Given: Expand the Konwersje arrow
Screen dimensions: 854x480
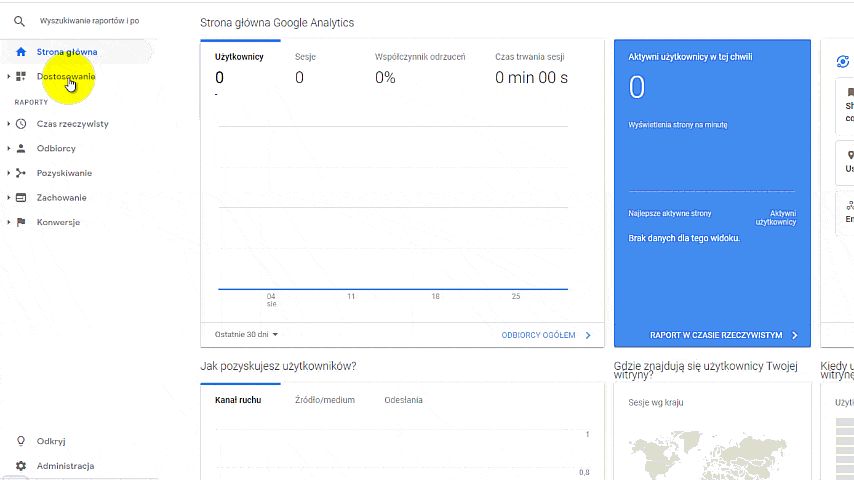Looking at the screenshot, I should pyautogui.click(x=8, y=222).
